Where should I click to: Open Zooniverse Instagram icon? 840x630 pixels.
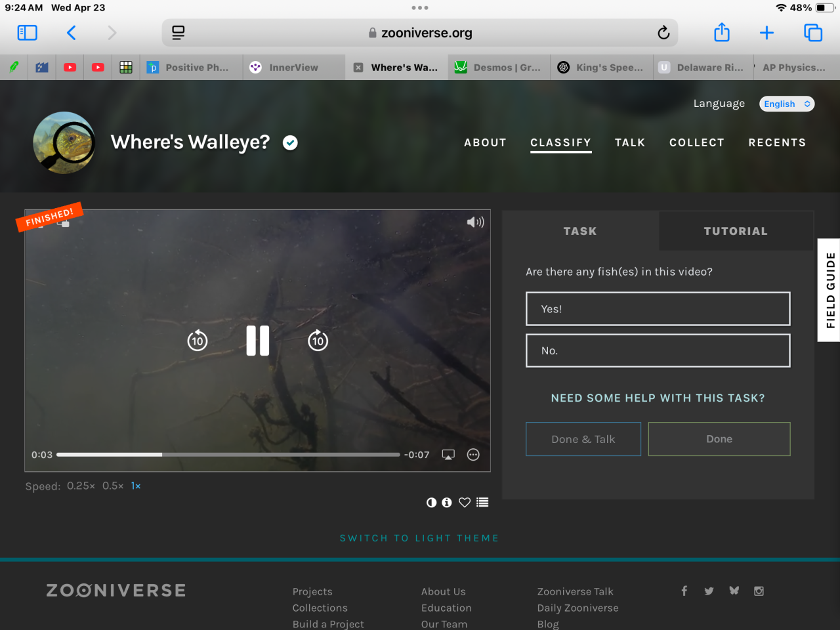(759, 591)
